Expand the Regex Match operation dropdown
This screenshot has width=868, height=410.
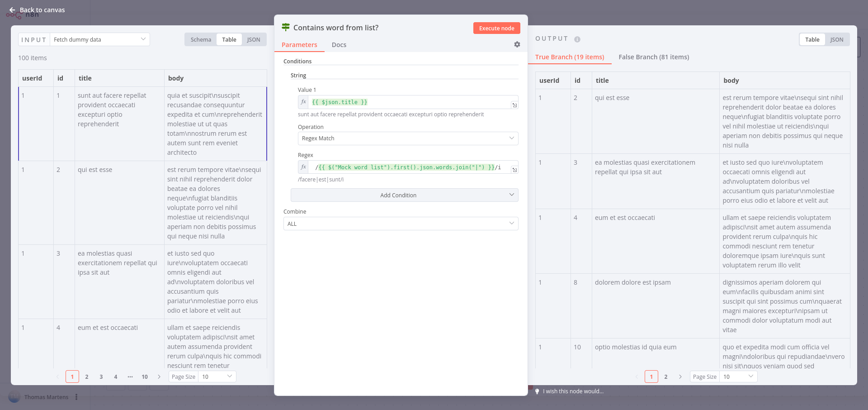[x=408, y=138]
